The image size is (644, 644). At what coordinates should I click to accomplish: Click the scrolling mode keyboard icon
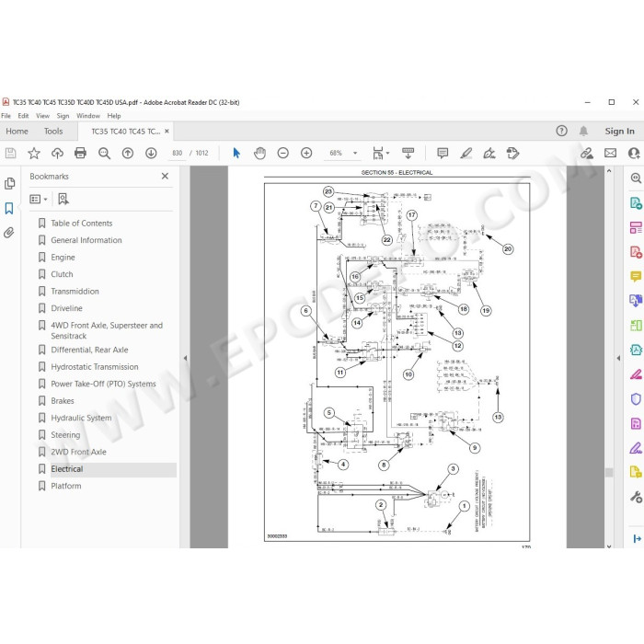(x=408, y=154)
